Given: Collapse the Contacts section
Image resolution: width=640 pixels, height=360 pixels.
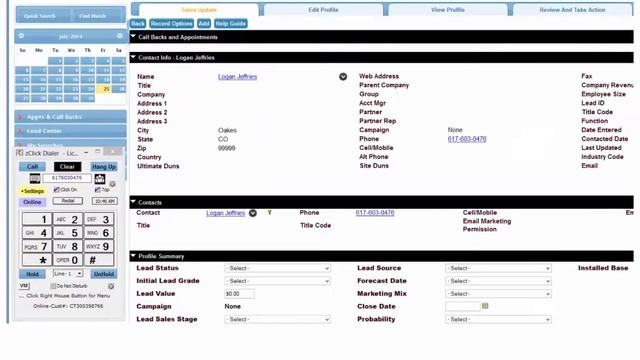Looking at the screenshot, I should point(133,202).
